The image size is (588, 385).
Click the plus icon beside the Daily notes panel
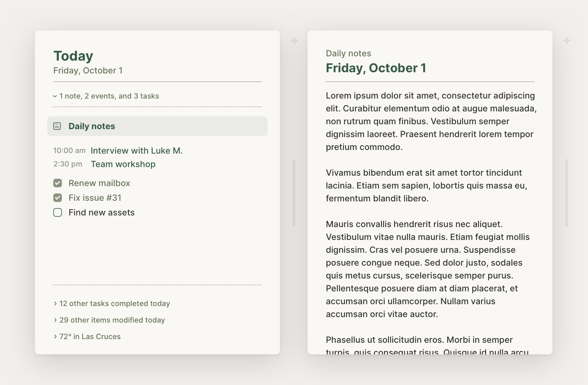[567, 40]
